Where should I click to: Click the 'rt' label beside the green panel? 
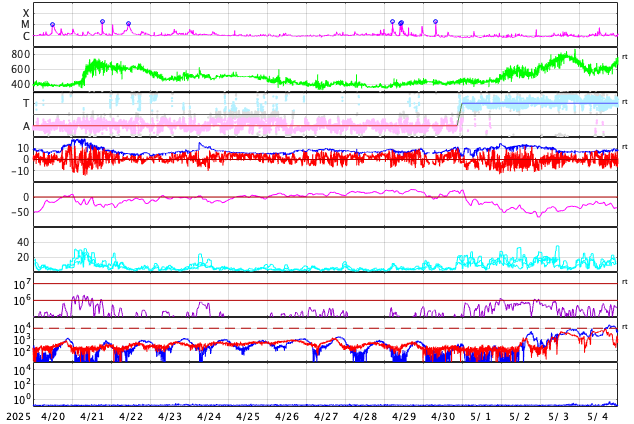coord(625,56)
